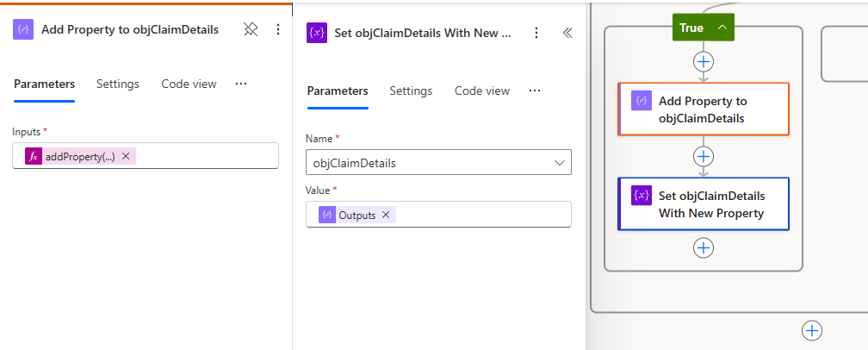Remove the addProperty expression token

(x=126, y=156)
